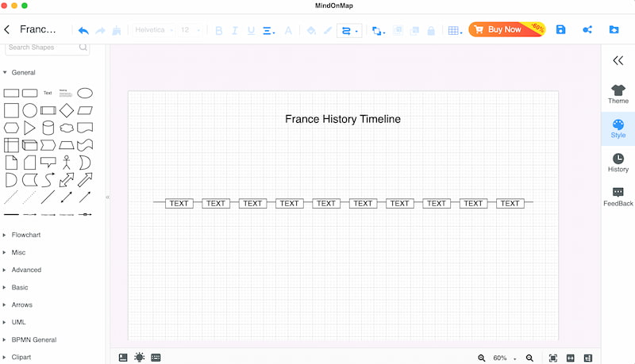This screenshot has height=364, width=635.
Task: Select the triangle shape
Action: (29, 128)
